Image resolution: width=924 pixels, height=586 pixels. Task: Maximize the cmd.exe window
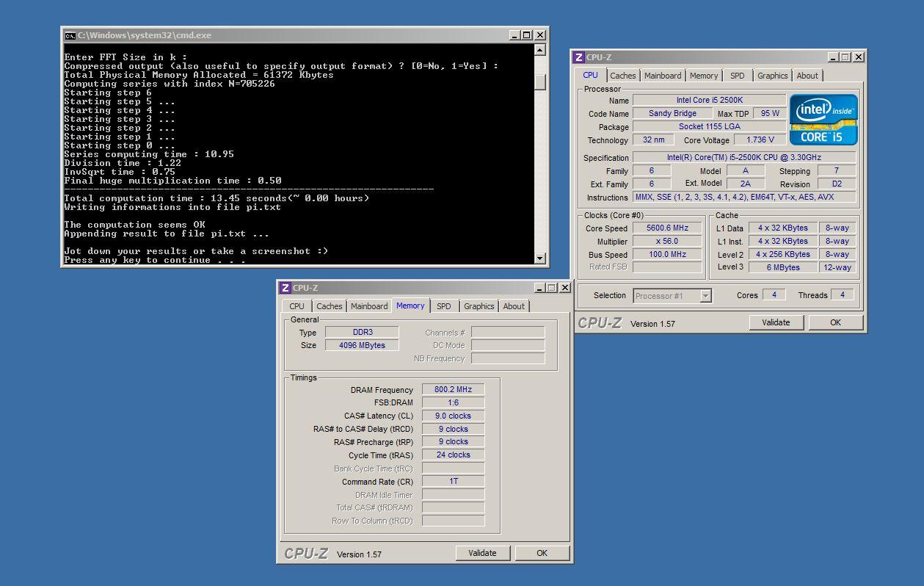pos(527,35)
